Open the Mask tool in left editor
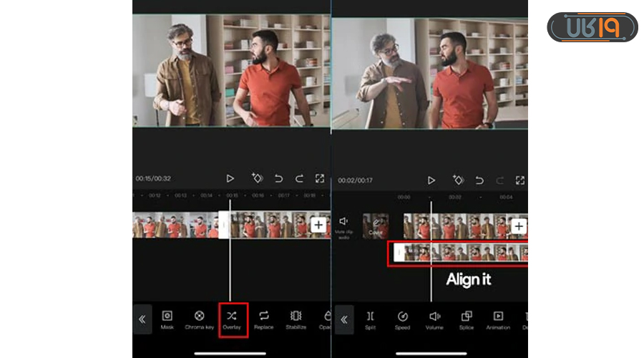 167,320
